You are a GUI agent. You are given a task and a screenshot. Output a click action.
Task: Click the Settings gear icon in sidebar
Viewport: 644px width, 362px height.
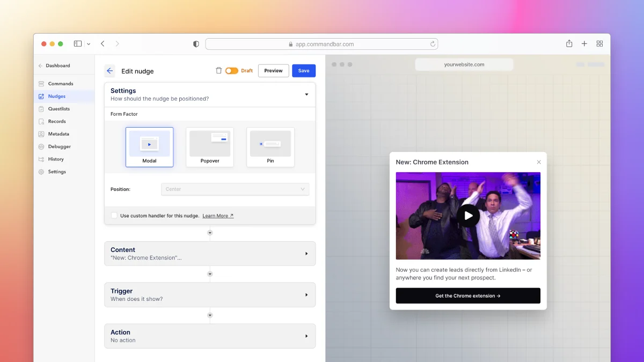pyautogui.click(x=41, y=172)
